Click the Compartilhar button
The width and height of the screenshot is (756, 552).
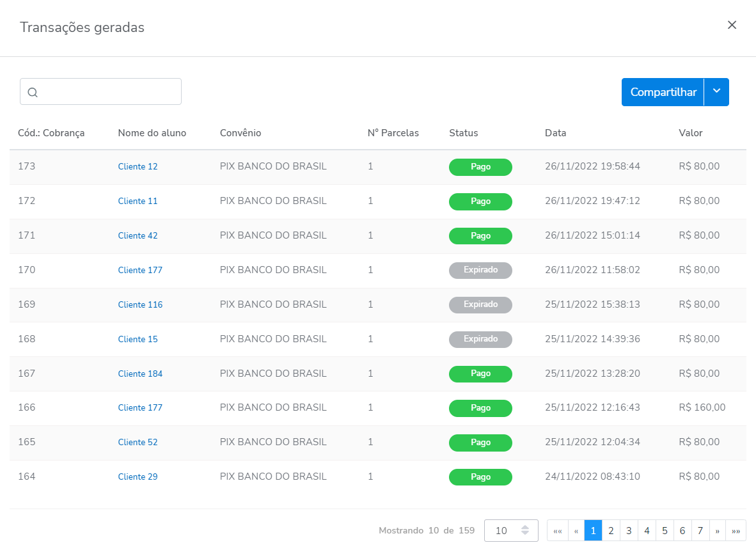pos(663,92)
